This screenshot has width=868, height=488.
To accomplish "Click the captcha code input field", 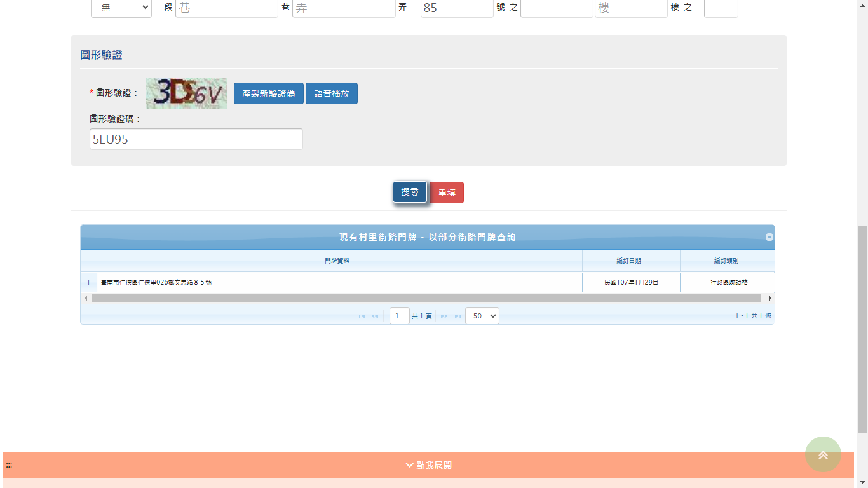I will coord(196,139).
